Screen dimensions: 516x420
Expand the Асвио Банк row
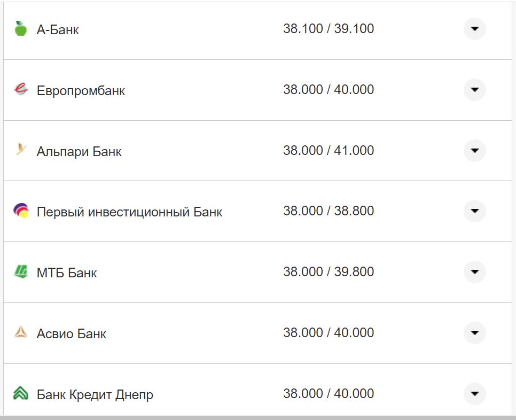pos(474,333)
